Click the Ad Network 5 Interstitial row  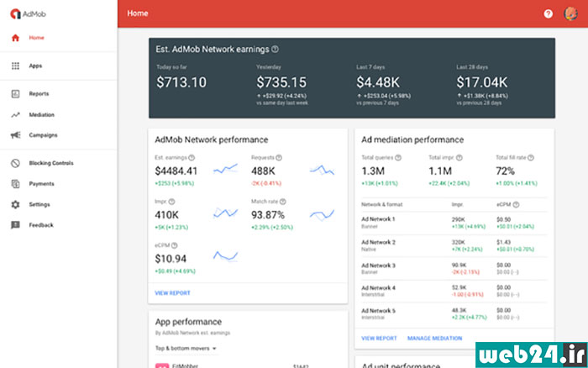coord(454,314)
